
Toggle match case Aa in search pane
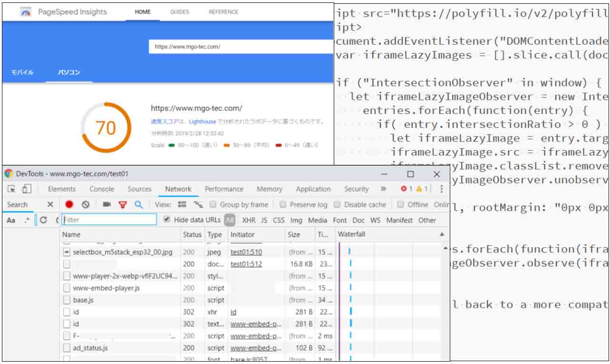click(x=11, y=220)
